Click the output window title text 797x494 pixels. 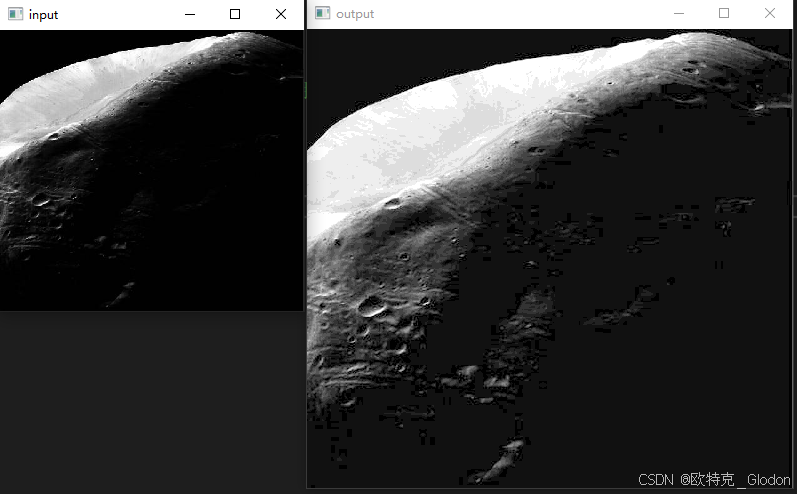[355, 14]
